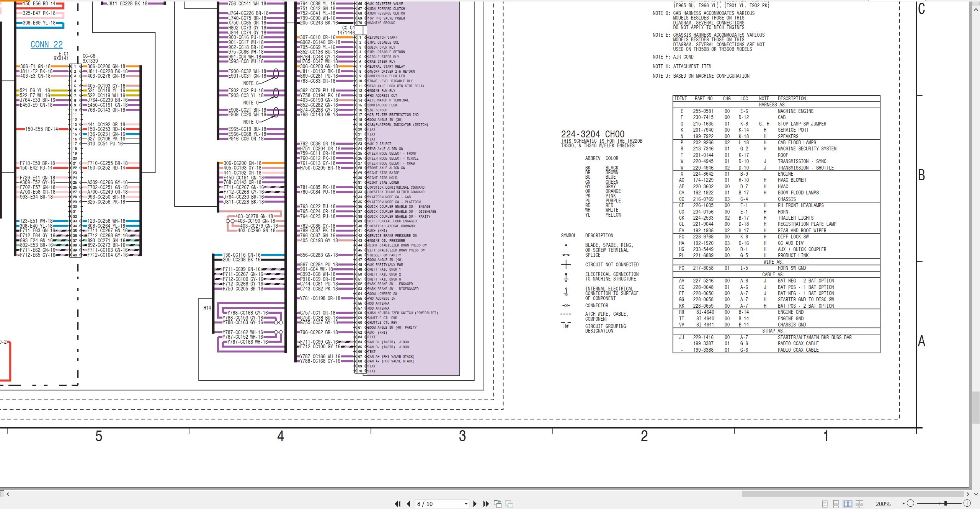Click the zoom out minus button
Image resolution: width=980 pixels, height=509 pixels.
coord(911,504)
